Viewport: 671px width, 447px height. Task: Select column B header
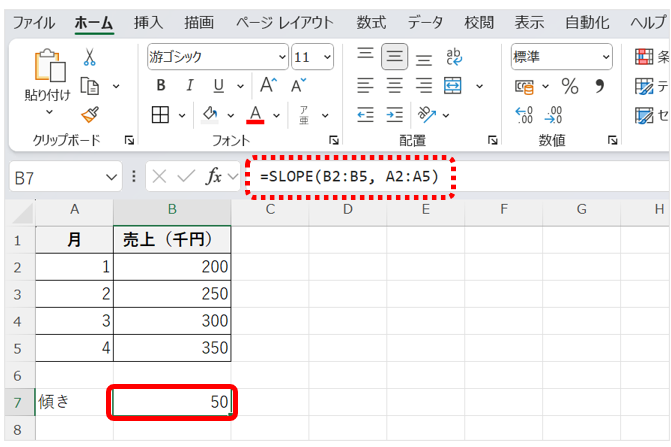click(x=172, y=210)
